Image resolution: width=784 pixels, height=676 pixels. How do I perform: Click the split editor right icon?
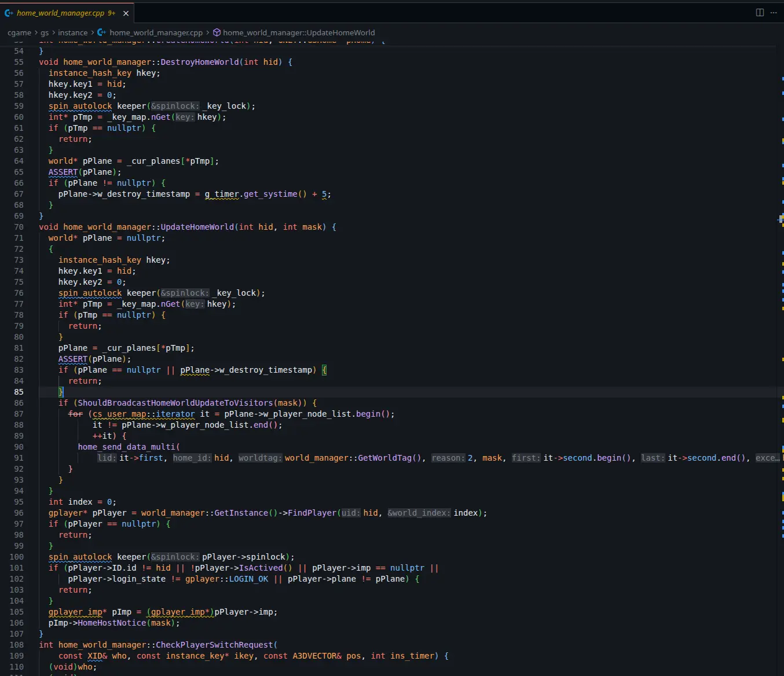click(x=760, y=12)
